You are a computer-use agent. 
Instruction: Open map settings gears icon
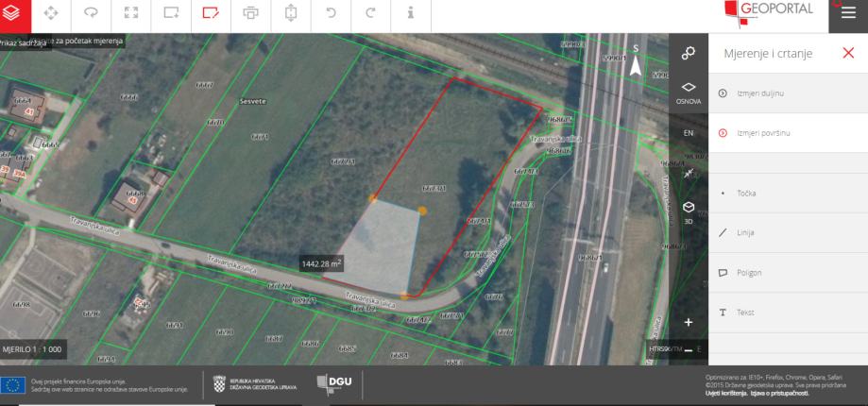[689, 53]
